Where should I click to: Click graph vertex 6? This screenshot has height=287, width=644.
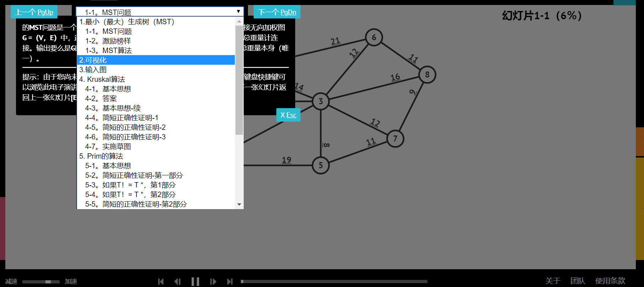[374, 37]
